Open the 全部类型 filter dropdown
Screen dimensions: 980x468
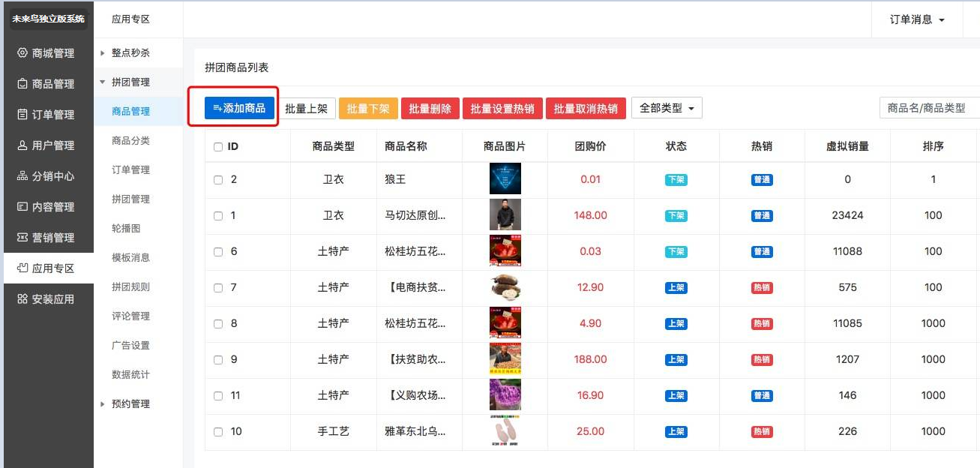pos(667,108)
